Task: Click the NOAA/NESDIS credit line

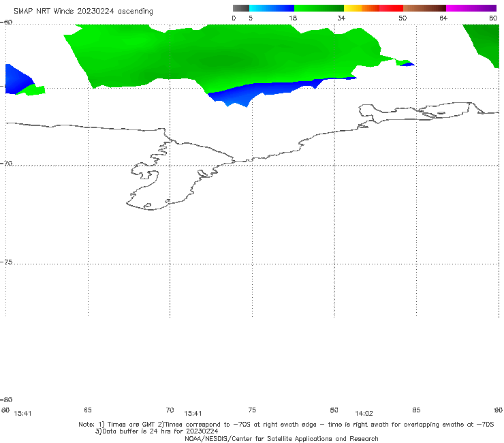Action: click(281, 438)
